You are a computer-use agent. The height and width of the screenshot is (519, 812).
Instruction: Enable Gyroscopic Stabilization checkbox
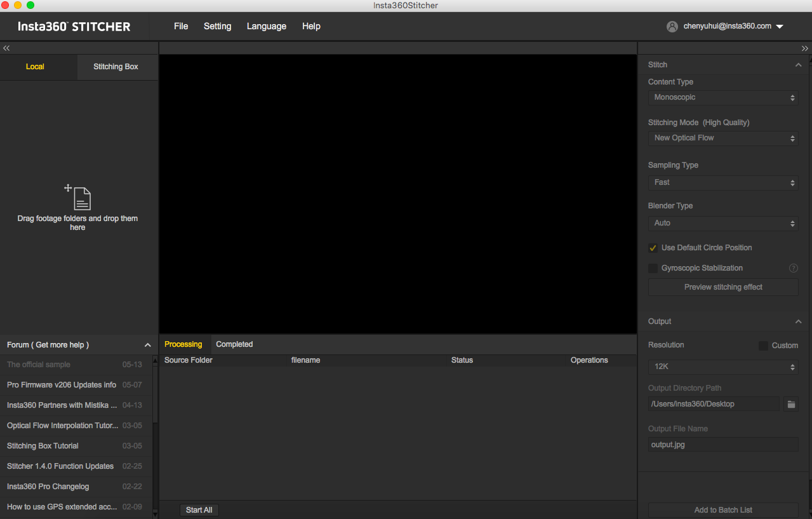[x=653, y=268]
